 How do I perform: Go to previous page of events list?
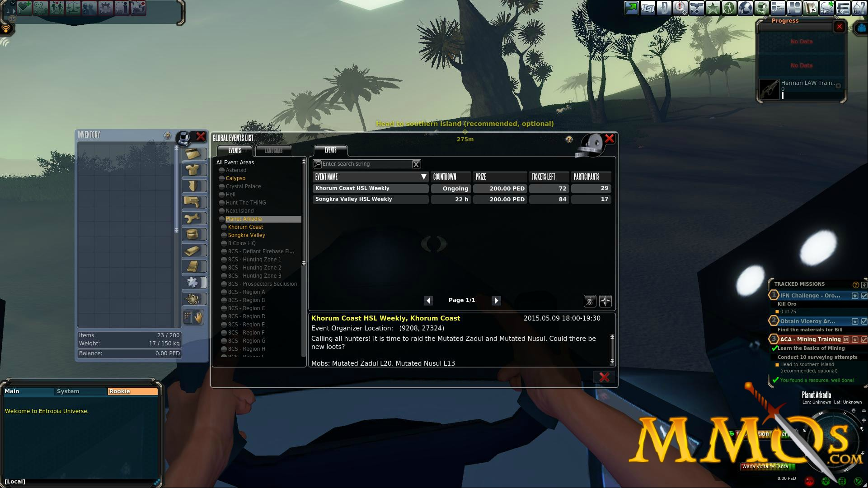tap(428, 301)
